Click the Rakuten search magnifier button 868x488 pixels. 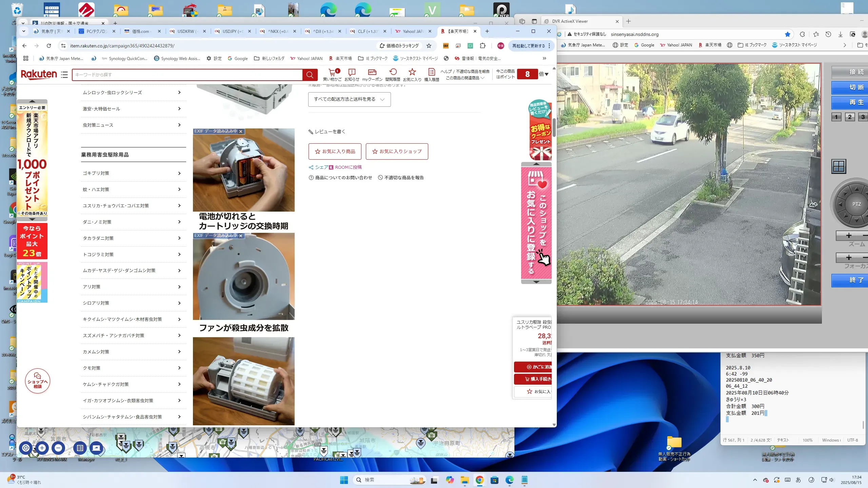310,75
